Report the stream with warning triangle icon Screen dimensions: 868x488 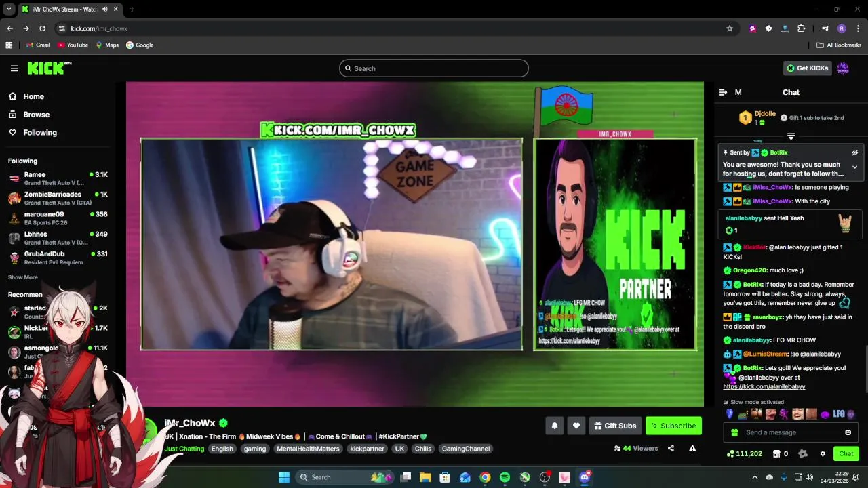click(x=692, y=448)
